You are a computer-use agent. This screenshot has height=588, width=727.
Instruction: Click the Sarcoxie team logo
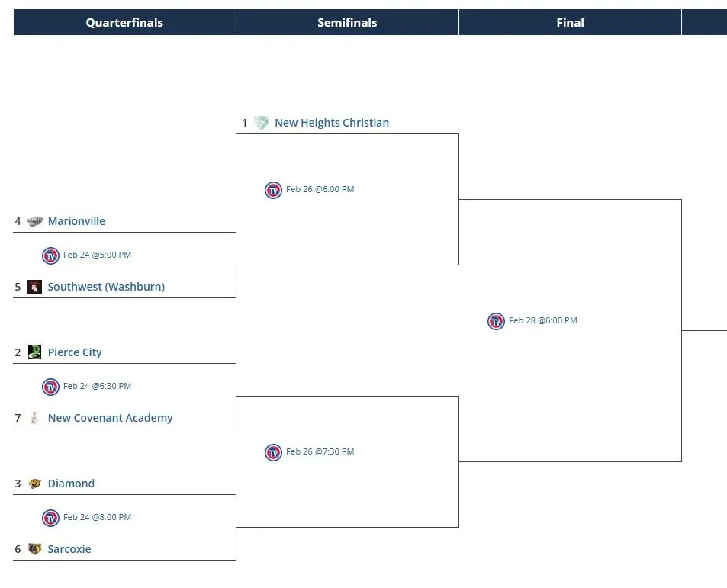click(x=34, y=549)
